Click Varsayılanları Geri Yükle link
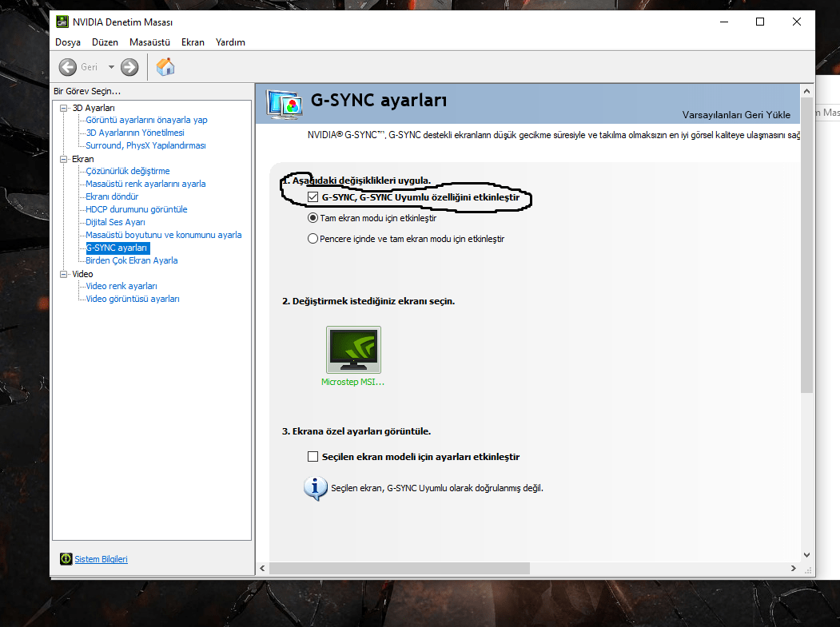 click(x=736, y=114)
